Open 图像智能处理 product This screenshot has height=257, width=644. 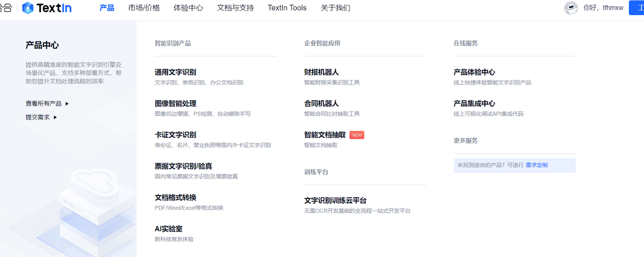tap(176, 103)
